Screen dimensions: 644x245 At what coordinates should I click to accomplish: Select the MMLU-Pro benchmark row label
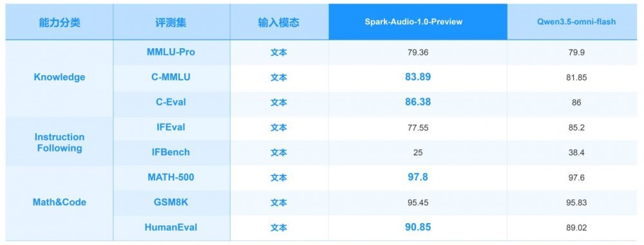click(x=171, y=52)
